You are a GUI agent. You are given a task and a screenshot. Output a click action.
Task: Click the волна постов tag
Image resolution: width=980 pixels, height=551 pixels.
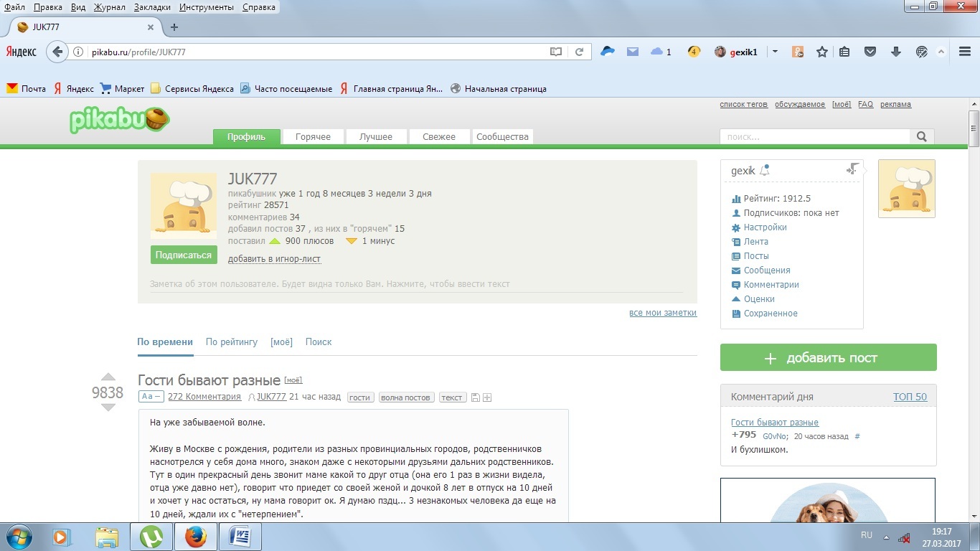[x=406, y=397]
